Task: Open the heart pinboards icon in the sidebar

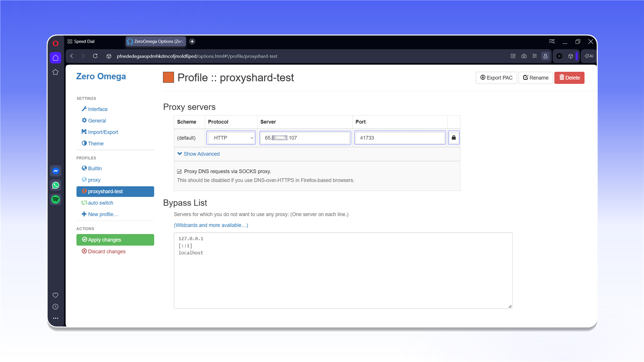Action: point(56,295)
